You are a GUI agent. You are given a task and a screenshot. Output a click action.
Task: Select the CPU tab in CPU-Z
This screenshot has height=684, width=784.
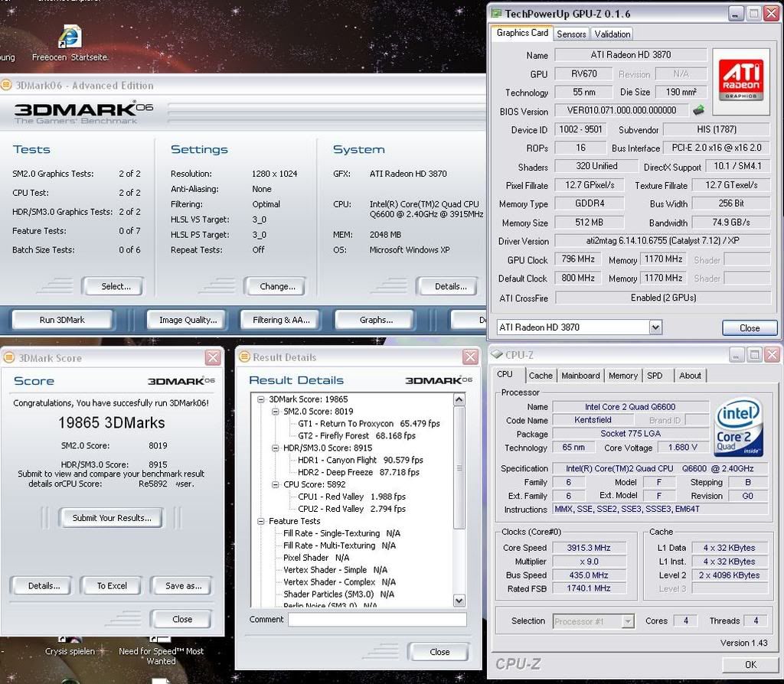tap(505, 374)
